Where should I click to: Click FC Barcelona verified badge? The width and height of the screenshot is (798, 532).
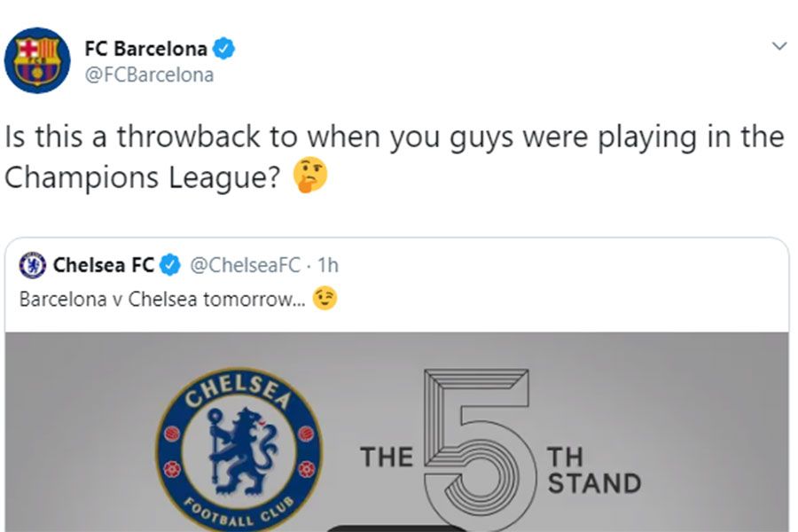223,49
